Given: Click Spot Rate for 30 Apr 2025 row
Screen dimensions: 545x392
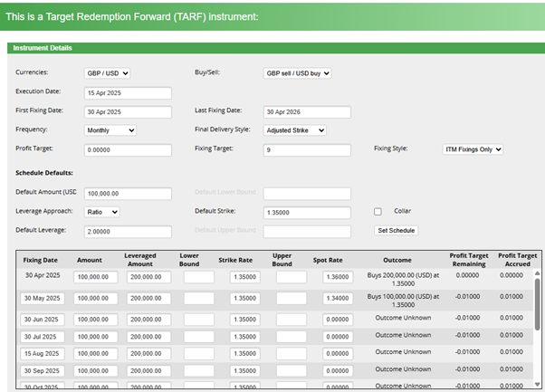Looking at the screenshot, I should click(337, 277).
